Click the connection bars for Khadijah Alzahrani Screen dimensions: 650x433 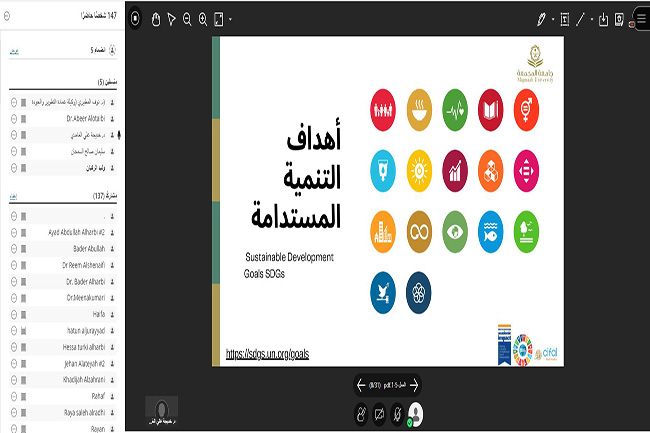click(24, 380)
